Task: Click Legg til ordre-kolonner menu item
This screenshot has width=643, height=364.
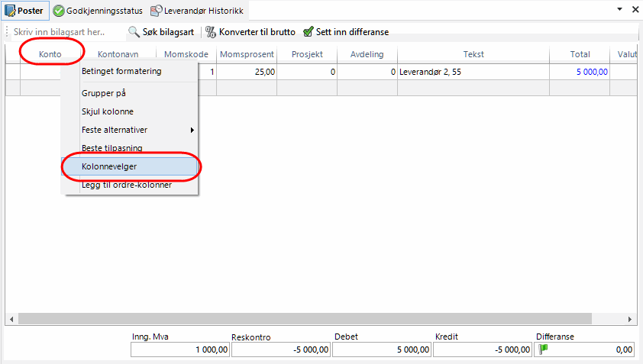Action: point(127,185)
